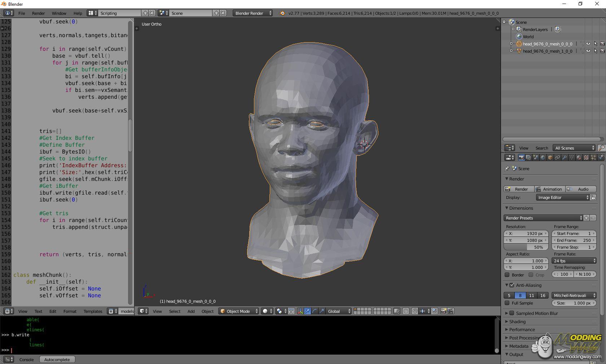This screenshot has height=364, width=606.
Task: Disable the Anti-Aliasing checkbox
Action: point(512,285)
